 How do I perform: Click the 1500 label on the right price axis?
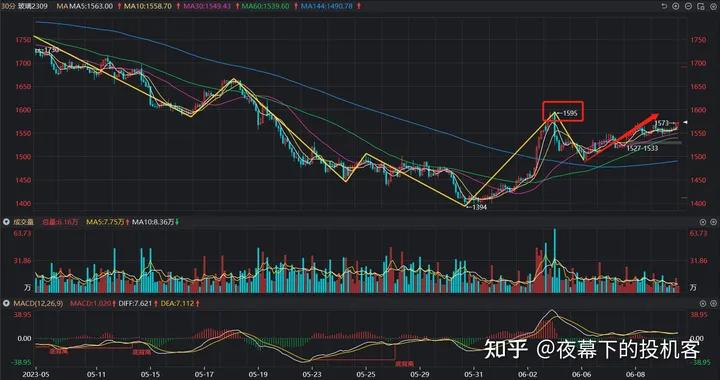pos(698,156)
